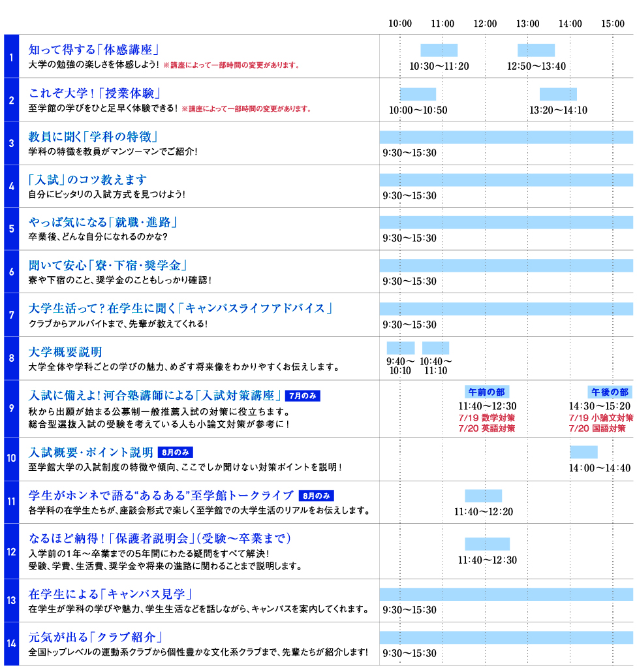Click the 教員に聞く「学科の特徴」 title
Viewport: 637px width, 672px height.
[93, 136]
